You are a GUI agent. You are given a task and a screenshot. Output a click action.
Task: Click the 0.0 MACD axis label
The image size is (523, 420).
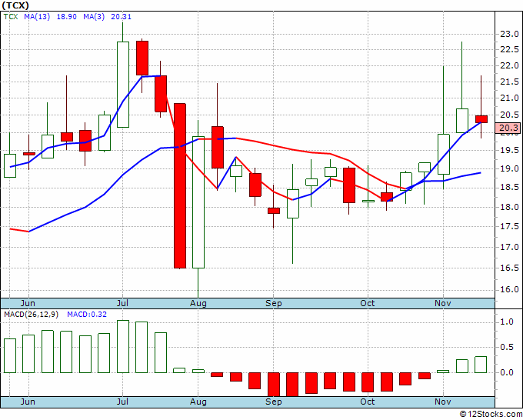pos(507,372)
